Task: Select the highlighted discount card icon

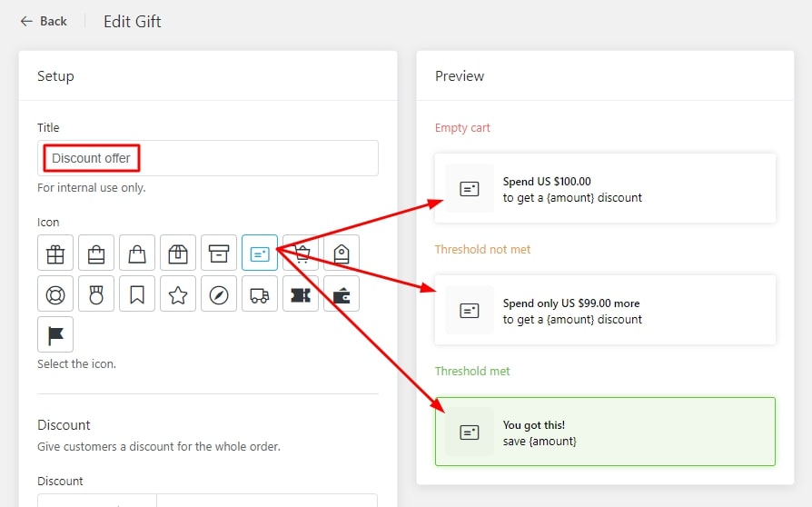Action: 260,253
